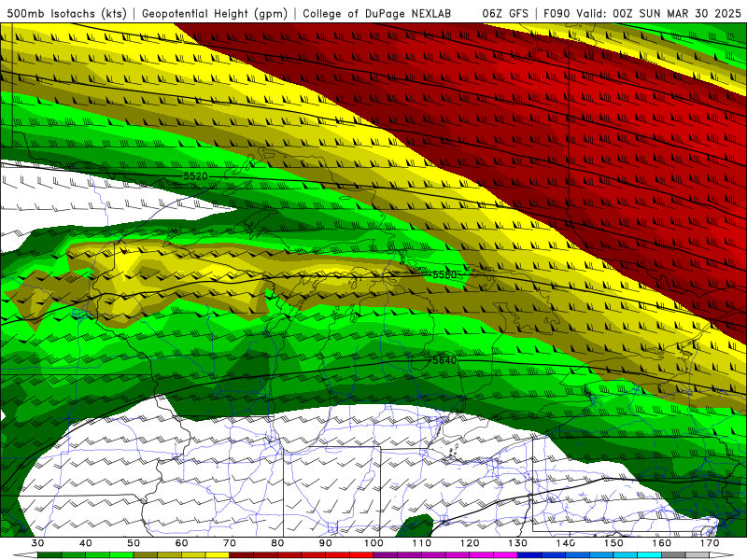This screenshot has height=560, width=747.
Task: Select the 100 tick label on the color scale
Action: (374, 543)
